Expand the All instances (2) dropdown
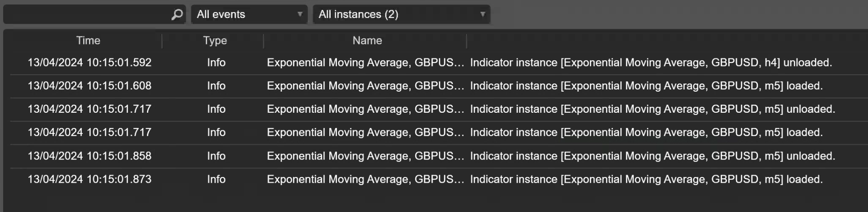Viewport: 868px width, 212px height. pos(402,14)
